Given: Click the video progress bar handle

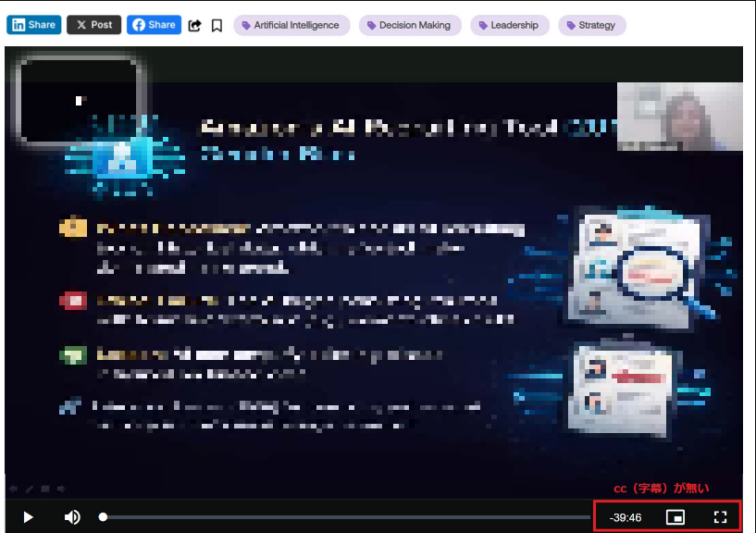Looking at the screenshot, I should tap(103, 517).
